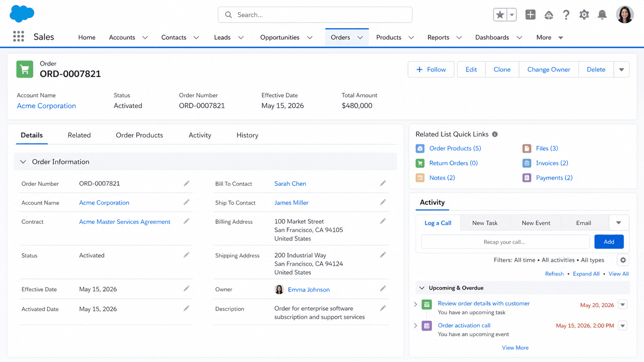644x362 pixels.
Task: Click the Change Owner button
Action: (548, 70)
